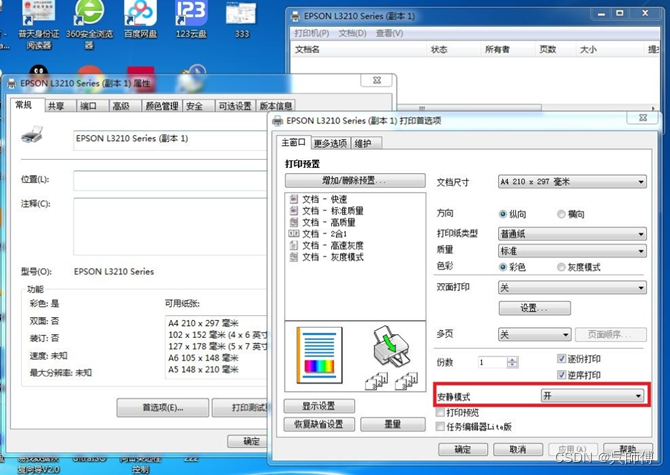Open the 质量 dropdown
Image resolution: width=670 pixels, height=475 pixels.
pyautogui.click(x=572, y=251)
